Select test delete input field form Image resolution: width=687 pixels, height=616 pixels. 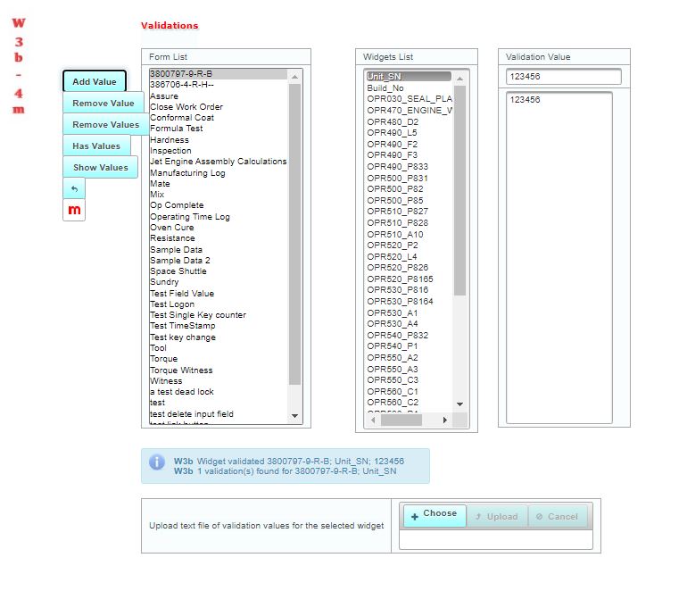click(219, 414)
